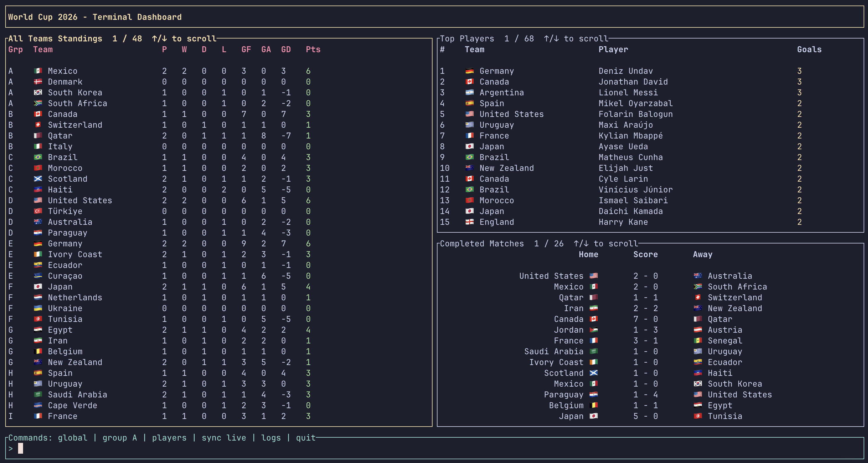Screen dimensions: 868x463
Task: Click the Away column header in Completed Matches
Action: click(703, 254)
